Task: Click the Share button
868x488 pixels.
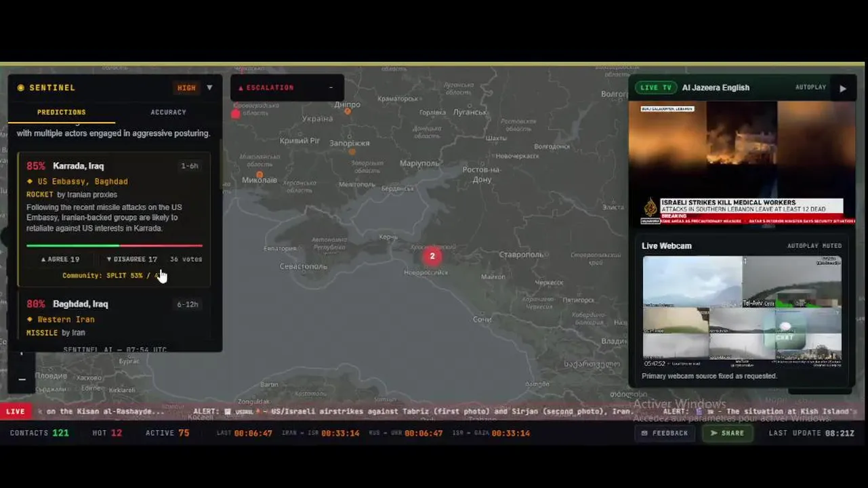Action: (727, 433)
